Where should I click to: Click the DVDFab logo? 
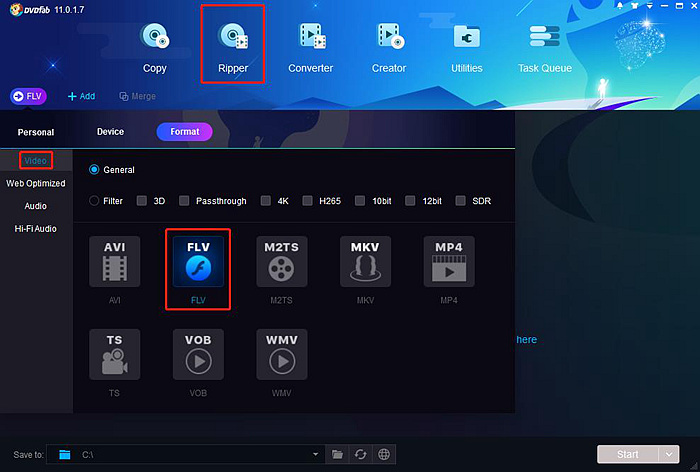click(x=29, y=9)
